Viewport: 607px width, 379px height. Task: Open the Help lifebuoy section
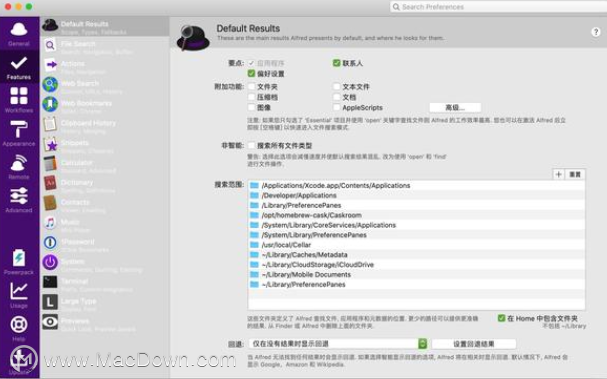tap(19, 329)
